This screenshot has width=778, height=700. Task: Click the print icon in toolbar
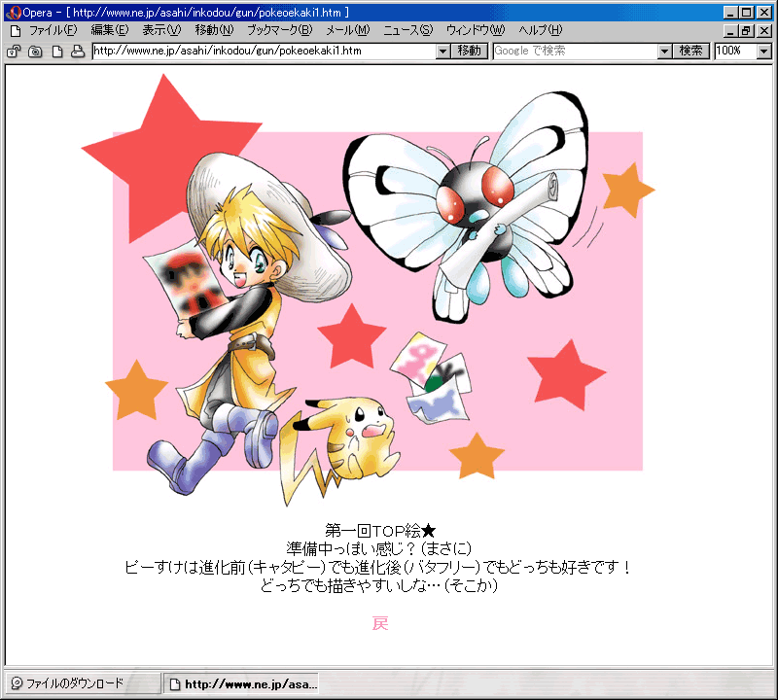[x=78, y=52]
